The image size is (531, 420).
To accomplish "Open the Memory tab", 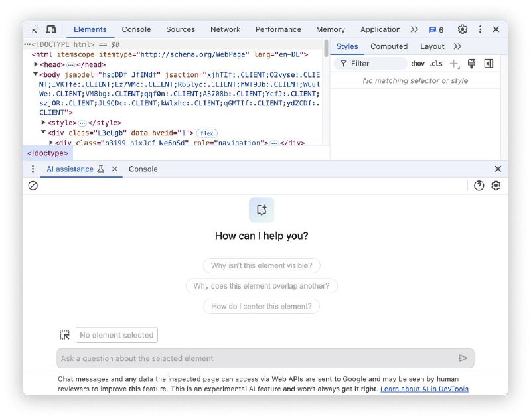I will (x=330, y=29).
